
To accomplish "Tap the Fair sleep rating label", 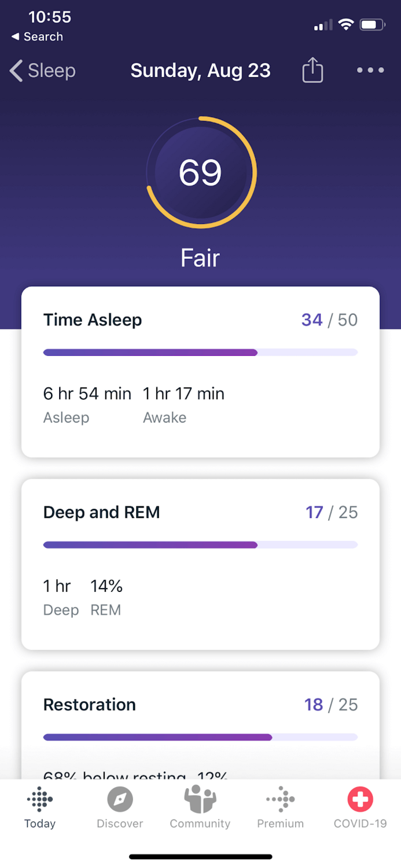I will pyautogui.click(x=200, y=258).
